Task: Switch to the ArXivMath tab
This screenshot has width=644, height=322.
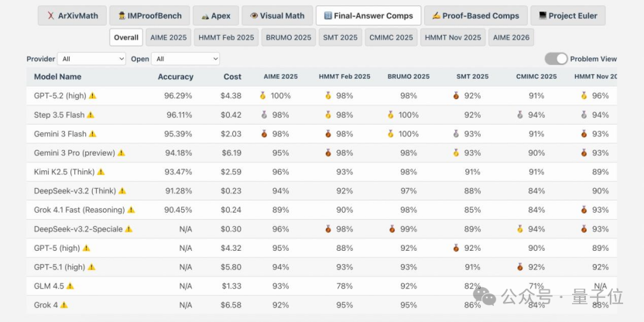Action: 72,15
